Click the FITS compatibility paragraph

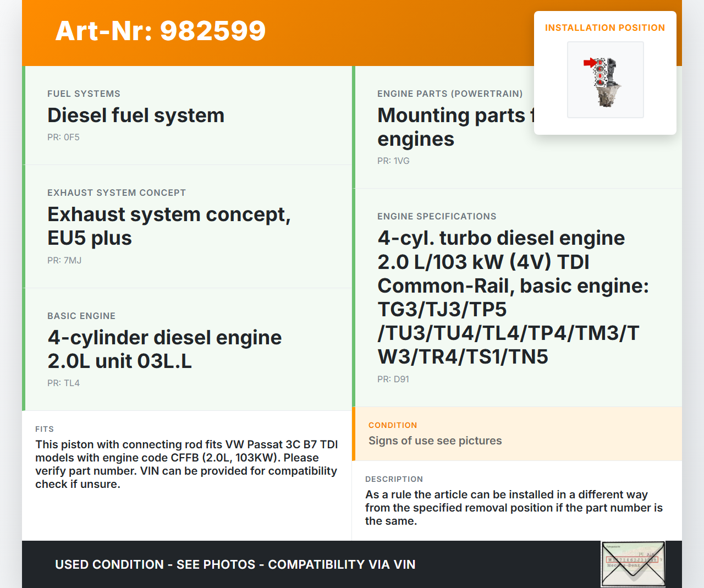coord(186,464)
